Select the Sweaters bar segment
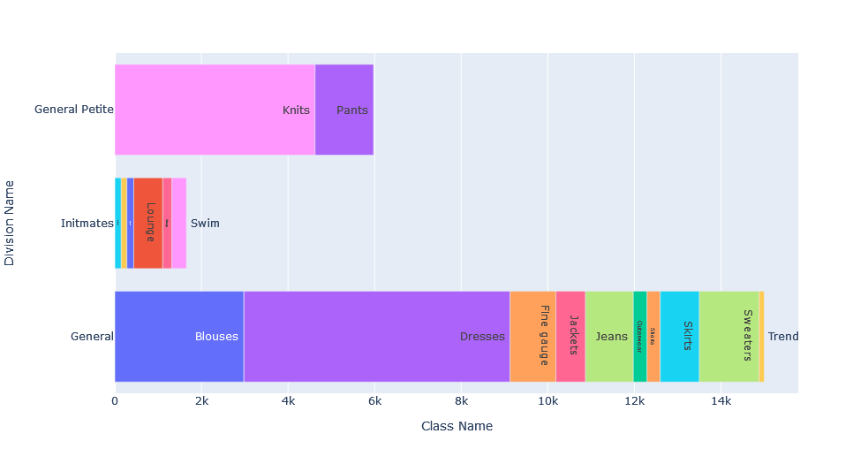Image resolution: width=868 pixels, height=464 pixels. pyautogui.click(x=728, y=336)
